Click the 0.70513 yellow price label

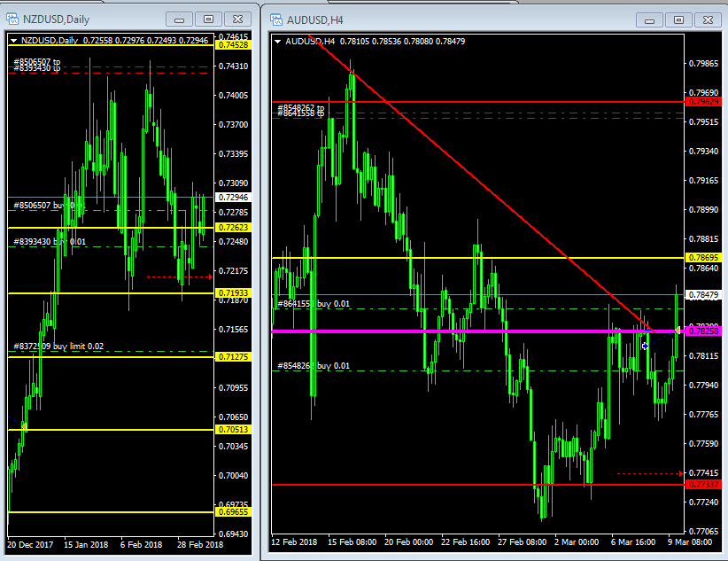pyautogui.click(x=233, y=430)
